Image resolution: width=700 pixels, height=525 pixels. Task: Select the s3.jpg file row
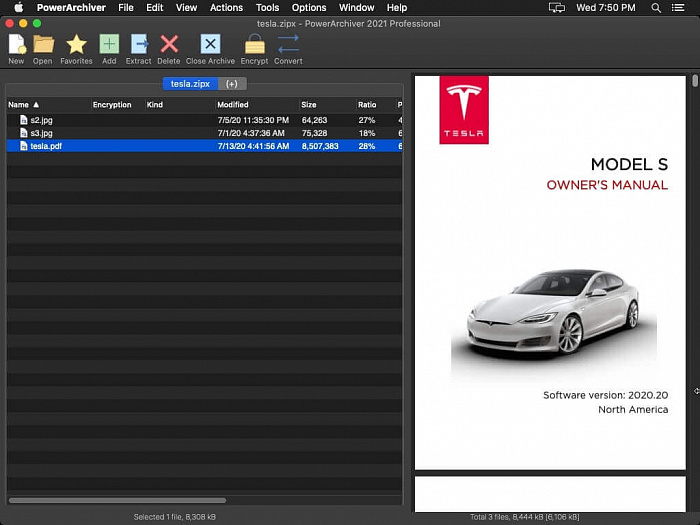coord(204,133)
